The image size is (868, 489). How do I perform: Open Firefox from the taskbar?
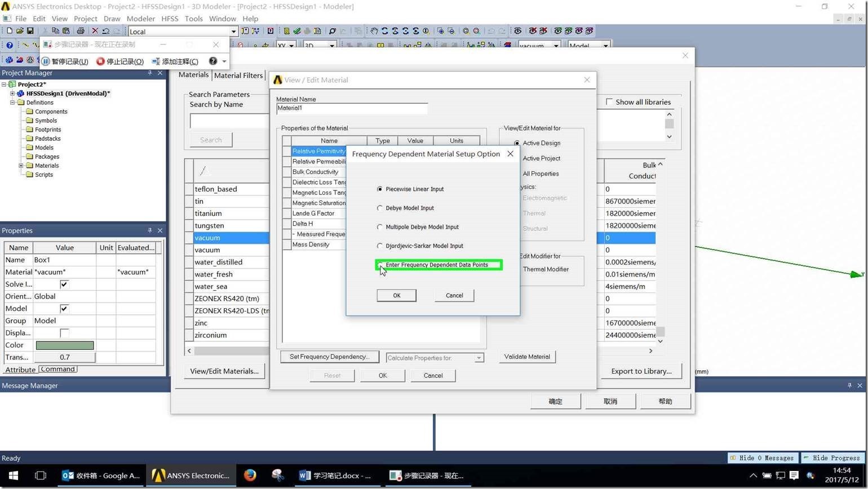[250, 475]
